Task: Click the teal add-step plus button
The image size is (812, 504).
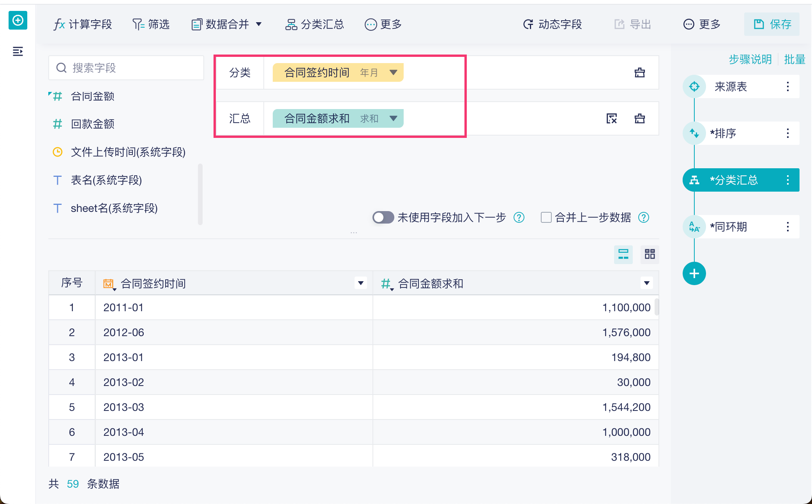Action: click(694, 273)
